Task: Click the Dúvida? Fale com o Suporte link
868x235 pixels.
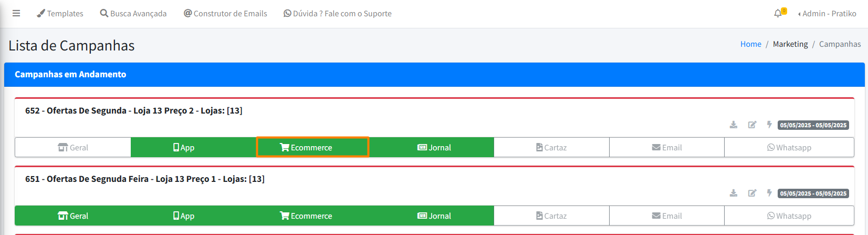Action: pos(338,14)
